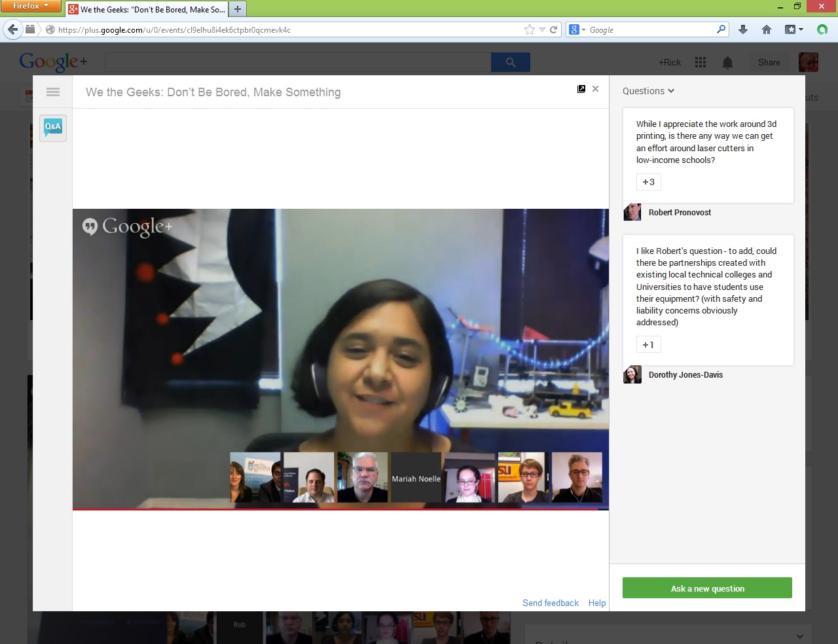Open the bookmarks menu dropdown in toolbar
838x644 pixels.
[794, 29]
